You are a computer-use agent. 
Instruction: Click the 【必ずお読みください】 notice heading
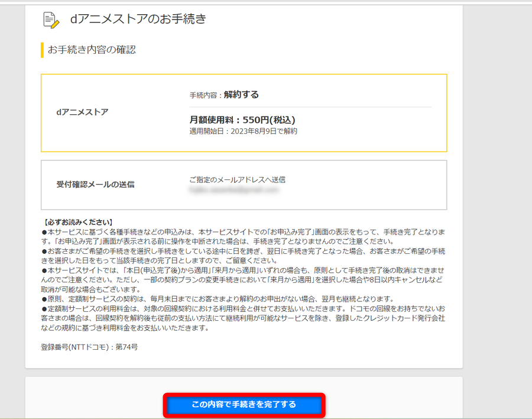point(77,223)
